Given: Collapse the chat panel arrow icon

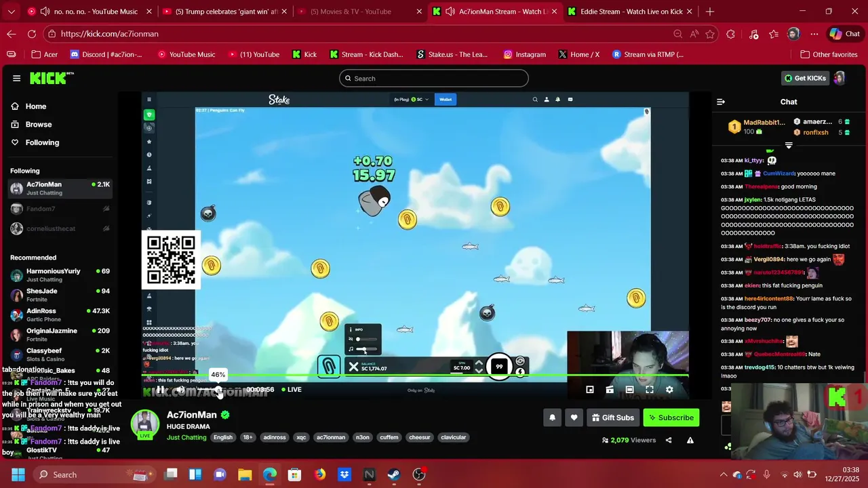Looking at the screenshot, I should pyautogui.click(x=721, y=102).
